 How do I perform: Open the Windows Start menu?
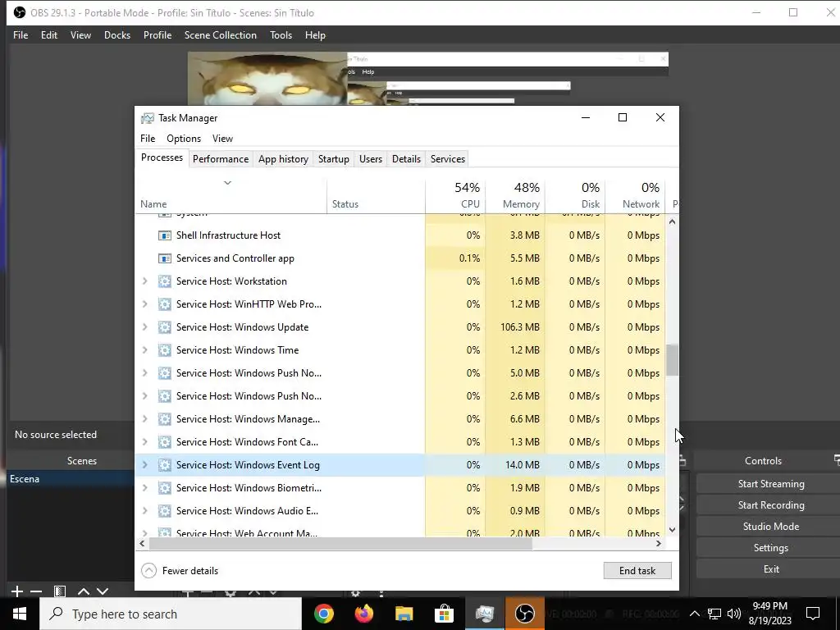[20, 614]
